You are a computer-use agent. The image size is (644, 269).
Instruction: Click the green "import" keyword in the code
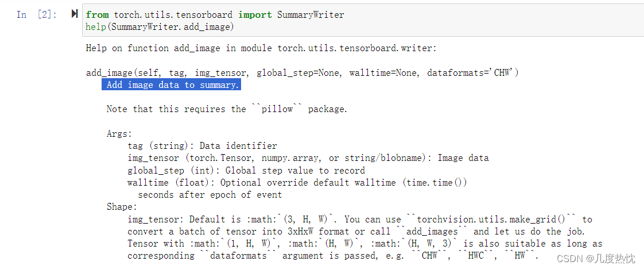click(x=255, y=15)
